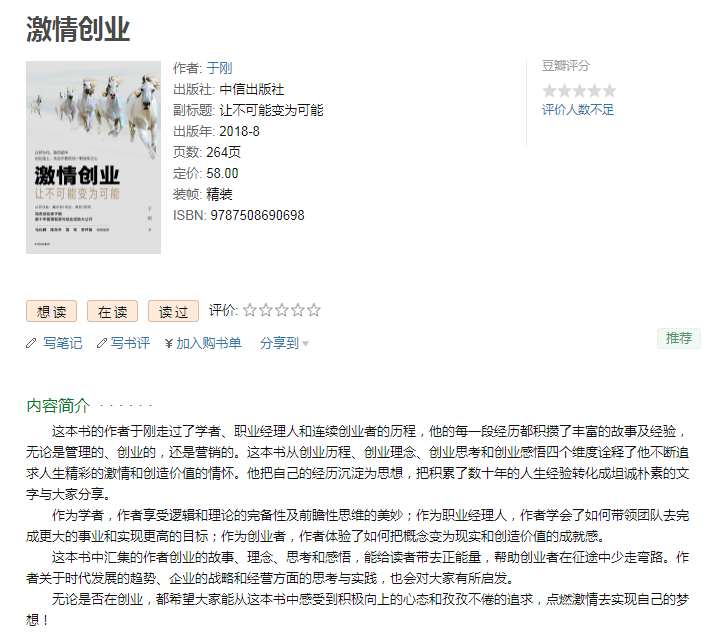Screen dimensions: 716x637
Task: Rate the book one star
Action: 250,311
